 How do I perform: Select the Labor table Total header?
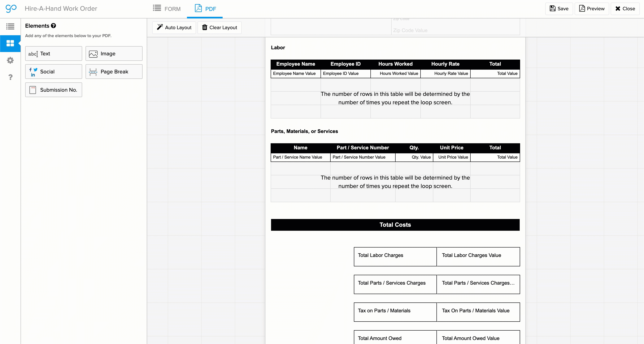[x=495, y=64]
